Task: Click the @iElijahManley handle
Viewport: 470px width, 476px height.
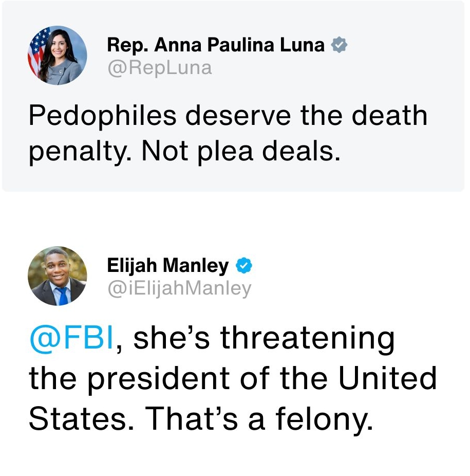Action: click(x=179, y=288)
